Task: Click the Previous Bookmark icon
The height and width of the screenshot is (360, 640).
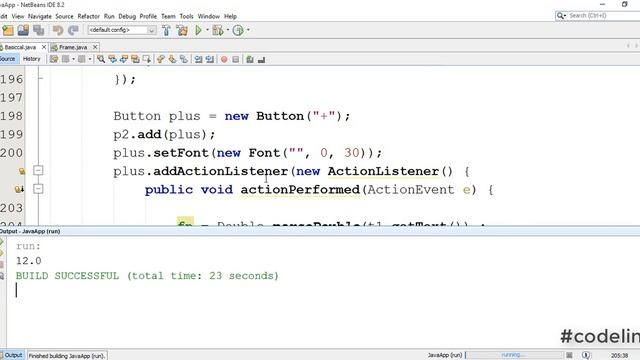Action: coord(161,60)
